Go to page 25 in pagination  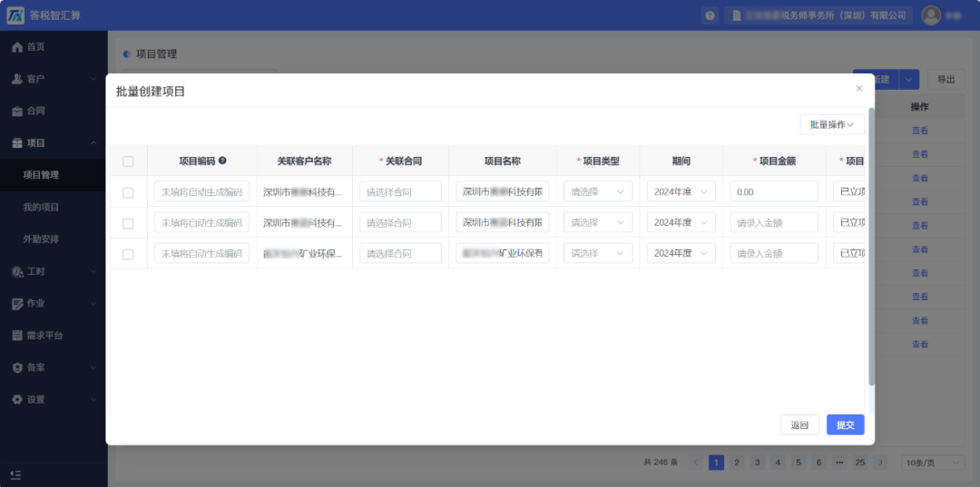tap(860, 463)
